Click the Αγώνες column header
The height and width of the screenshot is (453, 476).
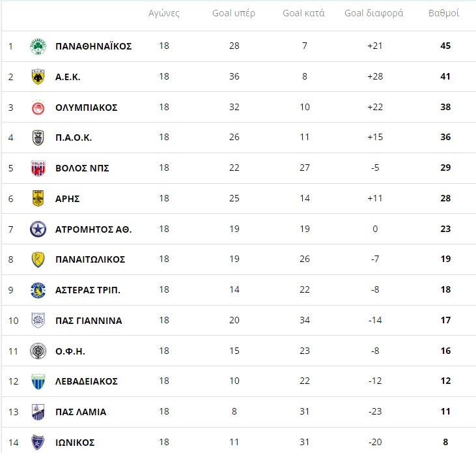click(164, 14)
